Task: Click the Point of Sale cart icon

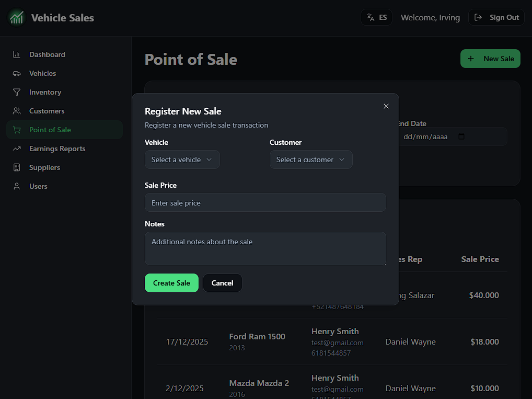Action: pyautogui.click(x=17, y=130)
